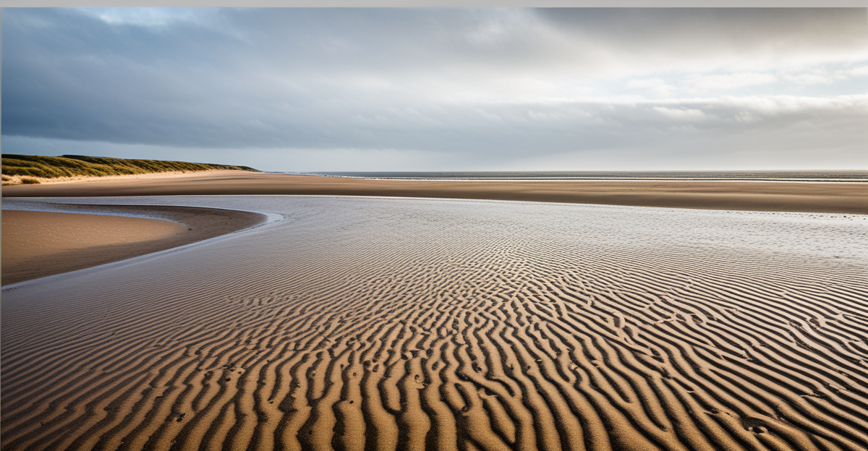Click the sea horizon line in the distance
This screenshot has width=868, height=451.
click(579, 172)
